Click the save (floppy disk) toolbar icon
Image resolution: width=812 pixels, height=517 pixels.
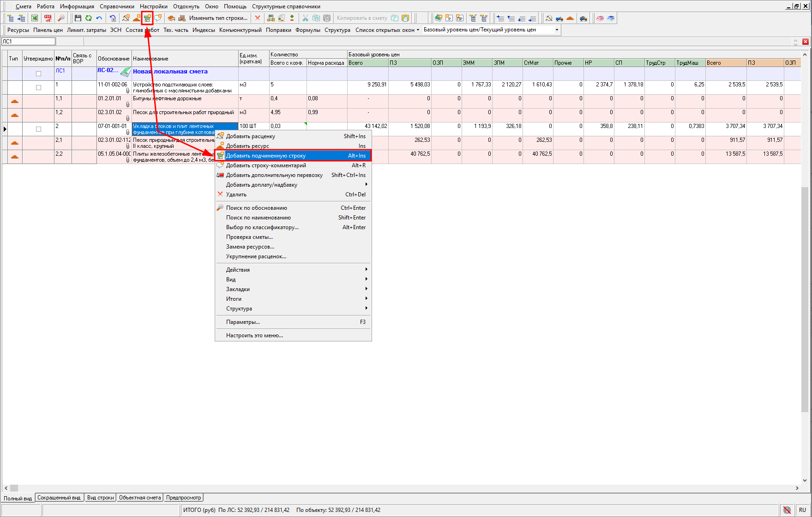78,18
